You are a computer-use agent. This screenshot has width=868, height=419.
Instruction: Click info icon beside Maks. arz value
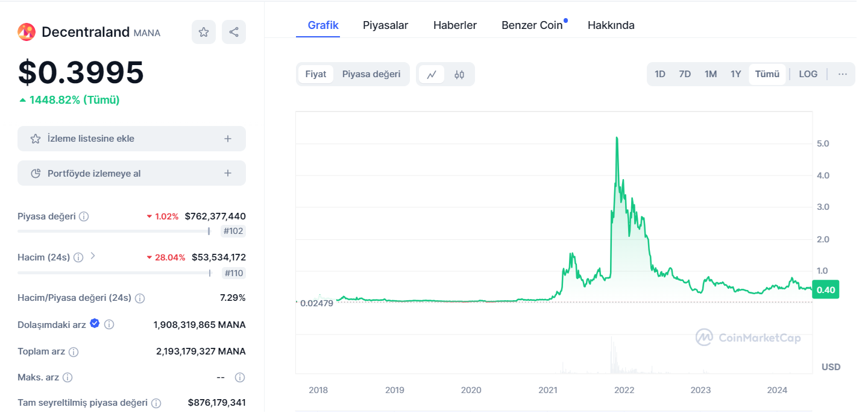pos(240,377)
